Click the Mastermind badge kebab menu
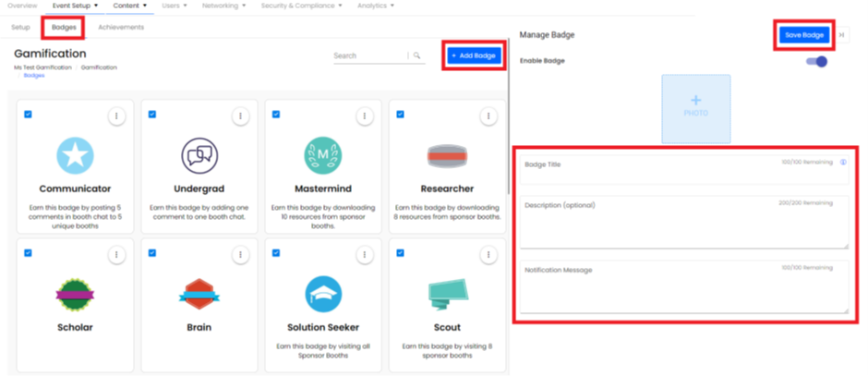 coord(364,115)
